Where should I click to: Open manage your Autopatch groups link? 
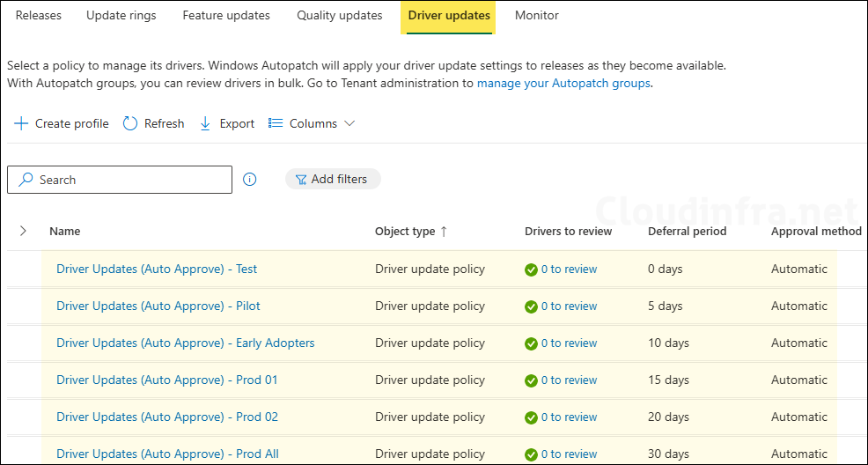pos(563,83)
